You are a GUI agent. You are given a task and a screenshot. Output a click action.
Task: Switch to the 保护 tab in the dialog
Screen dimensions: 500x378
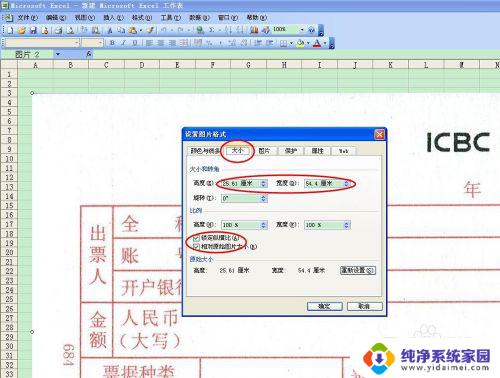[x=291, y=151]
